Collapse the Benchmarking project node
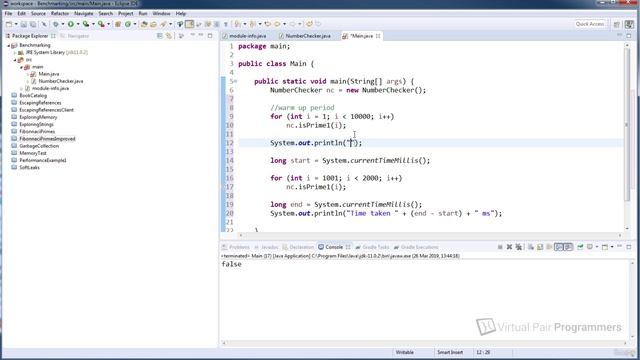 click(9, 45)
